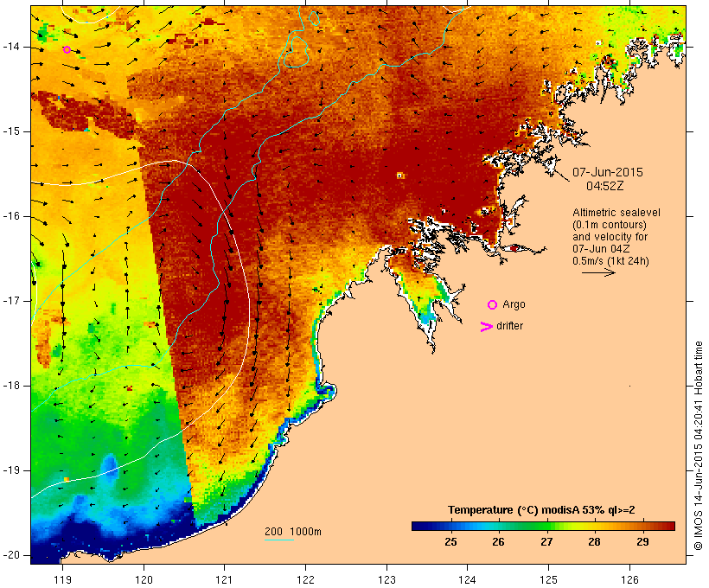Screen dimensions: 709x588
Task: Click the '0.5m/s (1kt 24h)' text
Action: (611, 261)
